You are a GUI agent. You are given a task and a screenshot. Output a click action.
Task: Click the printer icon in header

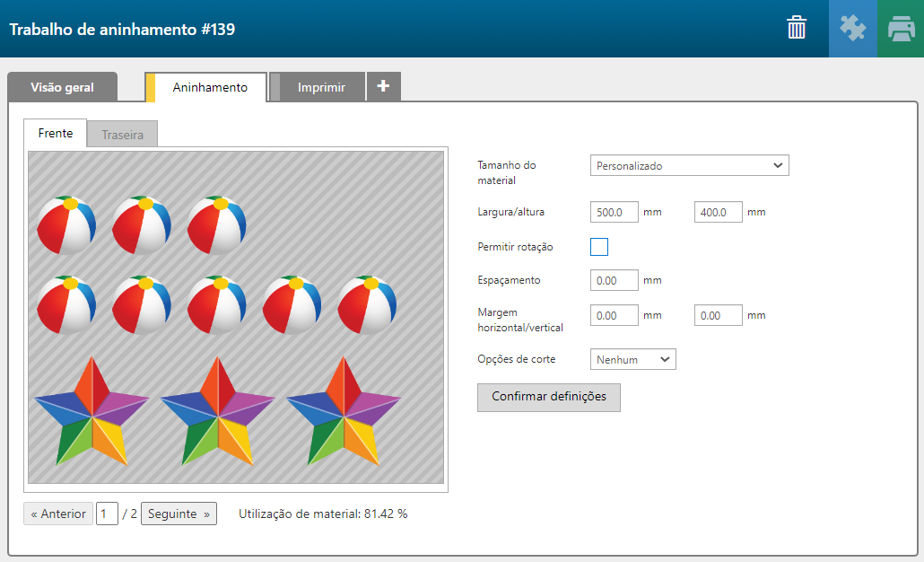[x=901, y=28]
